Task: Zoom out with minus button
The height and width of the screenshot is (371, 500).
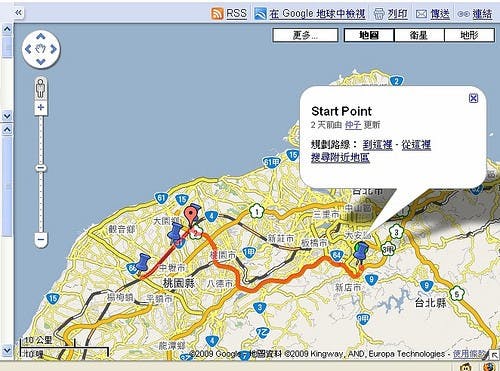Action: click(41, 239)
